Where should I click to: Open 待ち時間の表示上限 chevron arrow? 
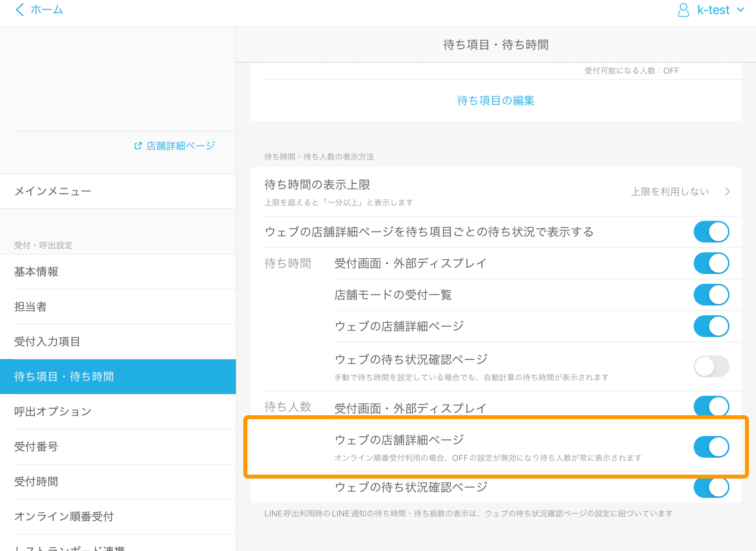(x=727, y=192)
